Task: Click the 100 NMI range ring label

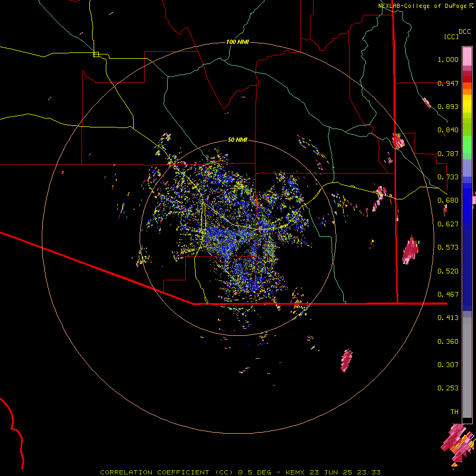Action: (237, 42)
